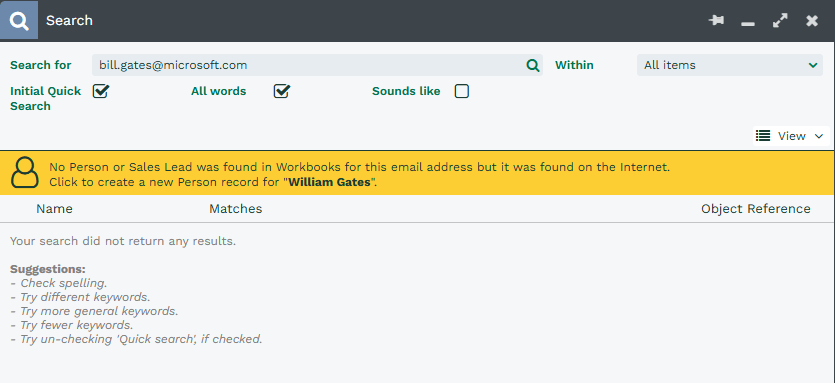Close the Search window
Screen dimensions: 835x383
812,21
